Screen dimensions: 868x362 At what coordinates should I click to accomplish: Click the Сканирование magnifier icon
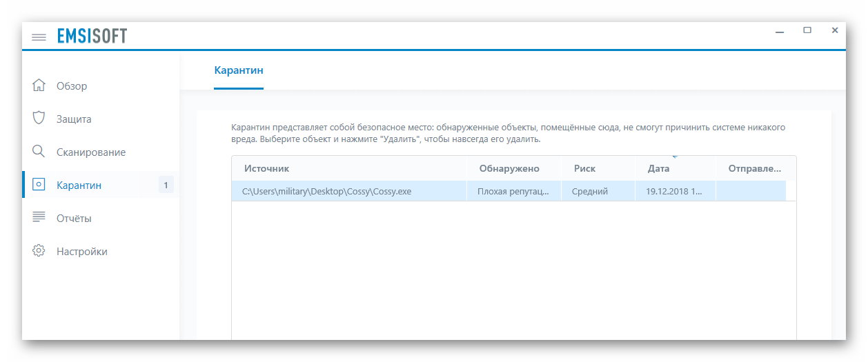[x=39, y=151]
